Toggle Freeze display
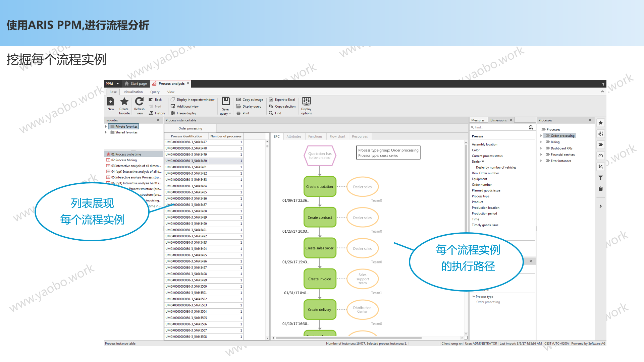644x362 pixels. 183,113
